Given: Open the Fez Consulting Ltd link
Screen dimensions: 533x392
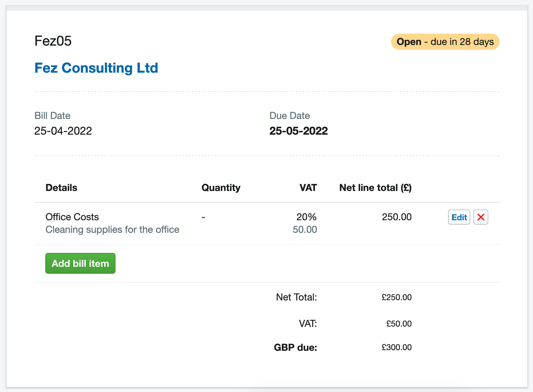Looking at the screenshot, I should (x=96, y=68).
